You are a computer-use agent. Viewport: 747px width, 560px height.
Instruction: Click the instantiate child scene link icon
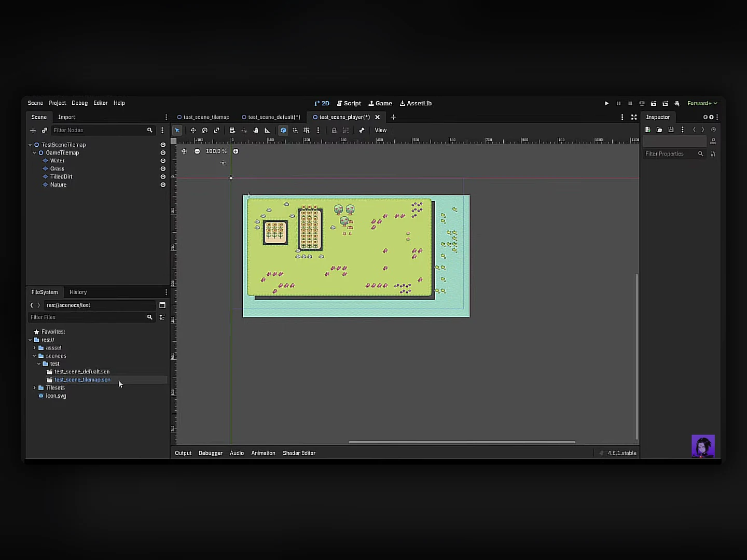click(x=45, y=130)
